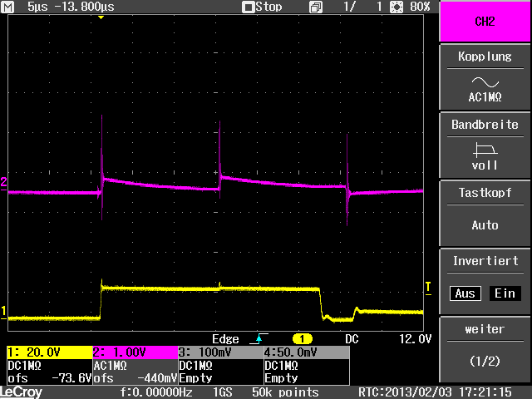532x399 pixels.
Task: Click the f:0.00000Hz frequency readout
Action: pyautogui.click(x=156, y=392)
